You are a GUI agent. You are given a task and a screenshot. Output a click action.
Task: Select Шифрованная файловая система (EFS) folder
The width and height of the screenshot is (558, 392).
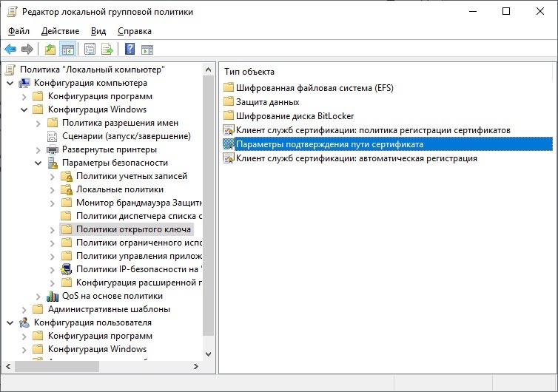(305, 88)
